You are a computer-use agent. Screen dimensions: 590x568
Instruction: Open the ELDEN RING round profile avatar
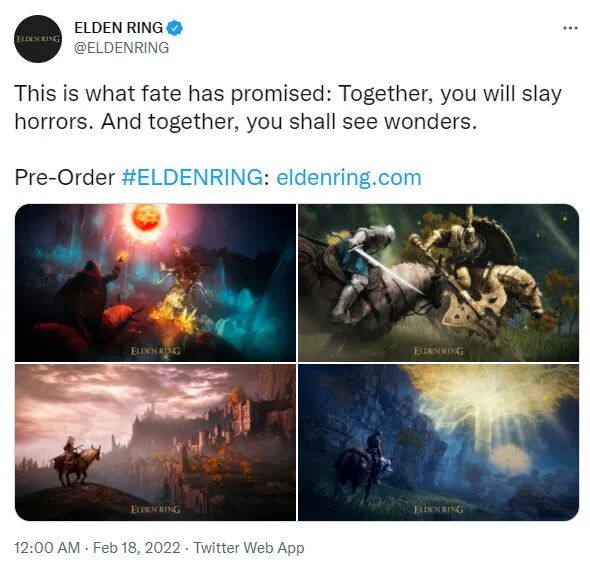tap(38, 39)
